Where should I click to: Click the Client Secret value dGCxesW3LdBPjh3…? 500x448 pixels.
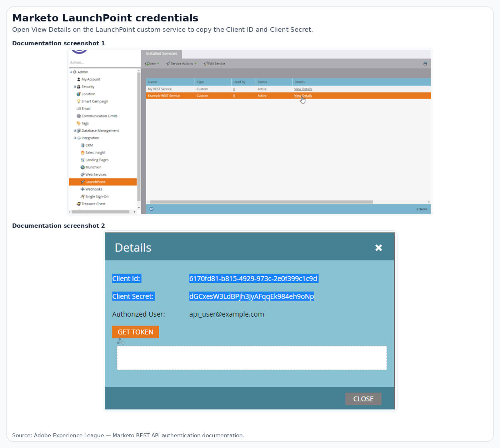coord(251,296)
